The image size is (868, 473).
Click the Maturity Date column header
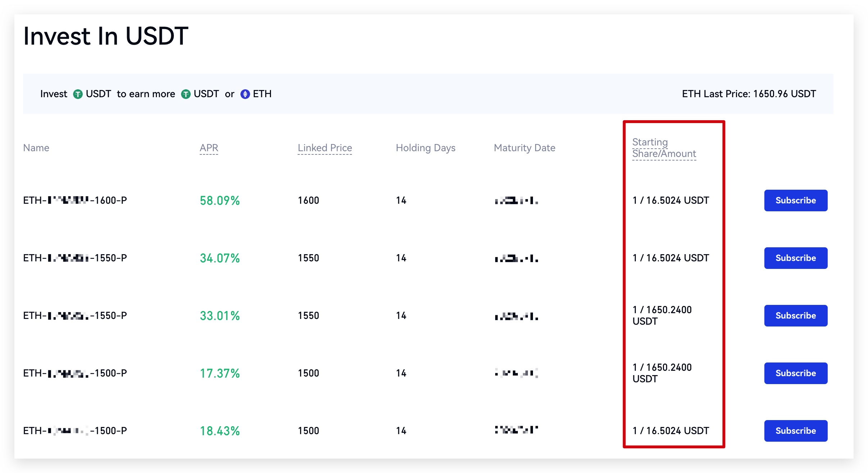tap(524, 148)
